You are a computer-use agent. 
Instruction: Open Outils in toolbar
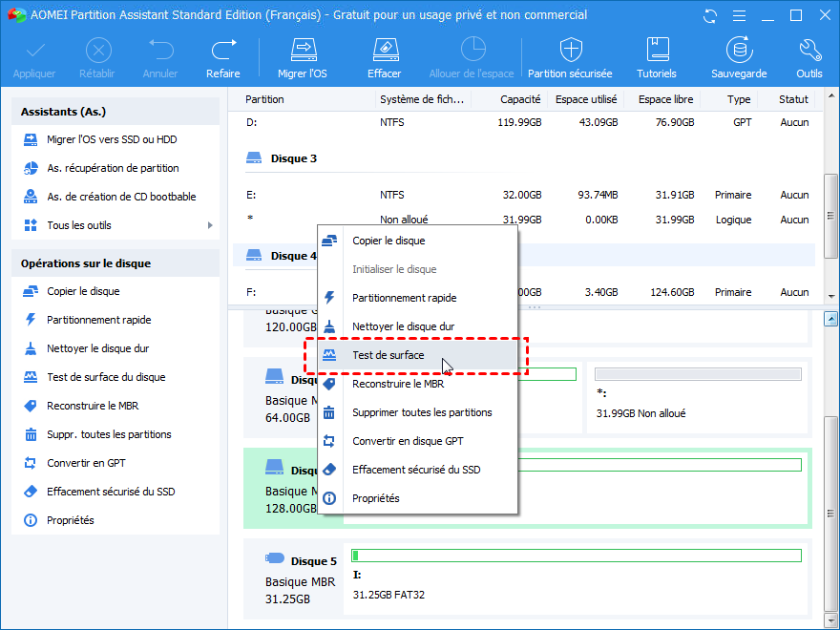808,58
